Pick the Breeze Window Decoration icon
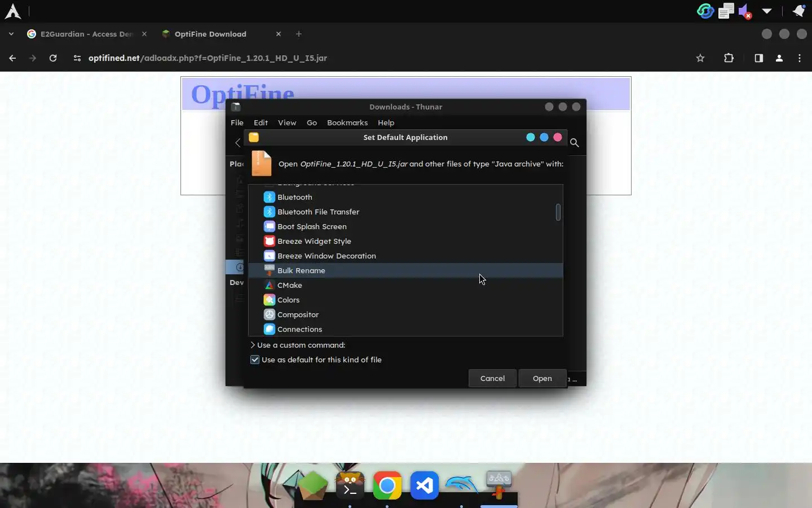The image size is (812, 508). pos(270,256)
